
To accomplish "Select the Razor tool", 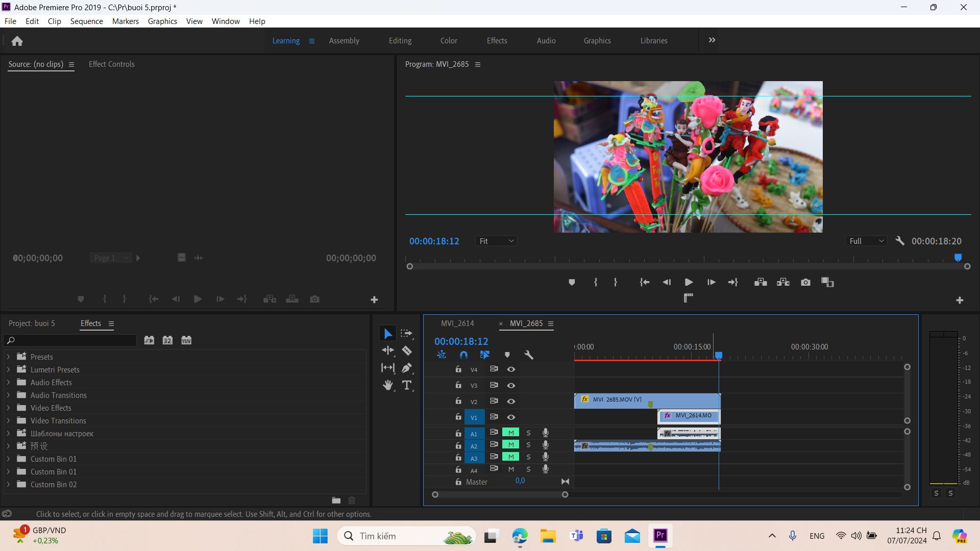I will tap(407, 350).
